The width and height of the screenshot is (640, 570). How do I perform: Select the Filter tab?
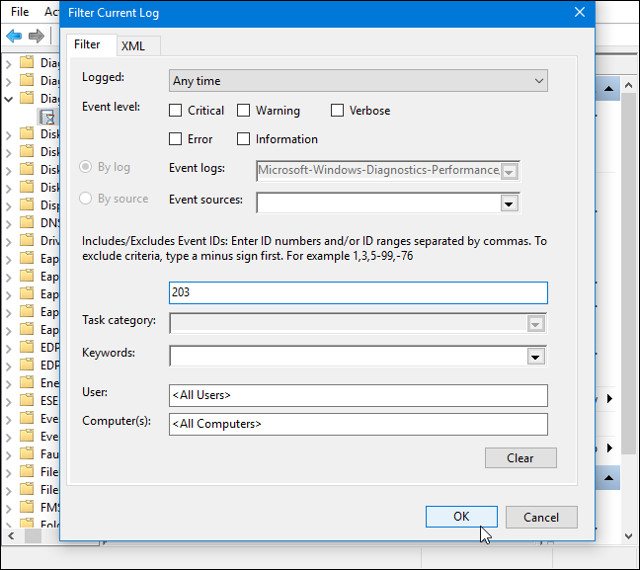coord(87,45)
